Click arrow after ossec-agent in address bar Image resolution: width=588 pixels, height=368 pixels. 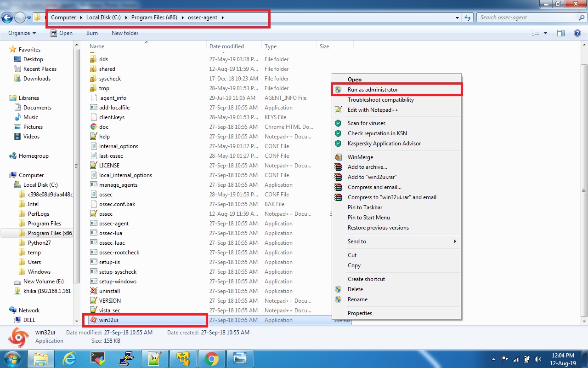coord(223,17)
